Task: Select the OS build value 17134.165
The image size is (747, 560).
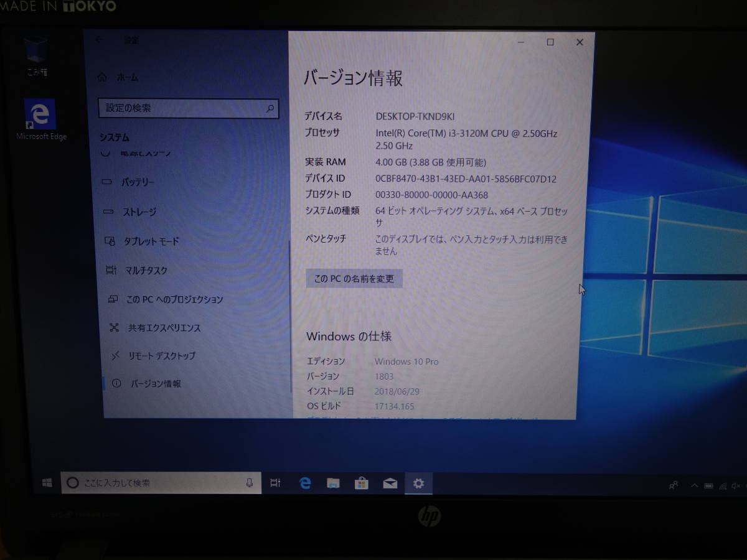Action: [395, 406]
